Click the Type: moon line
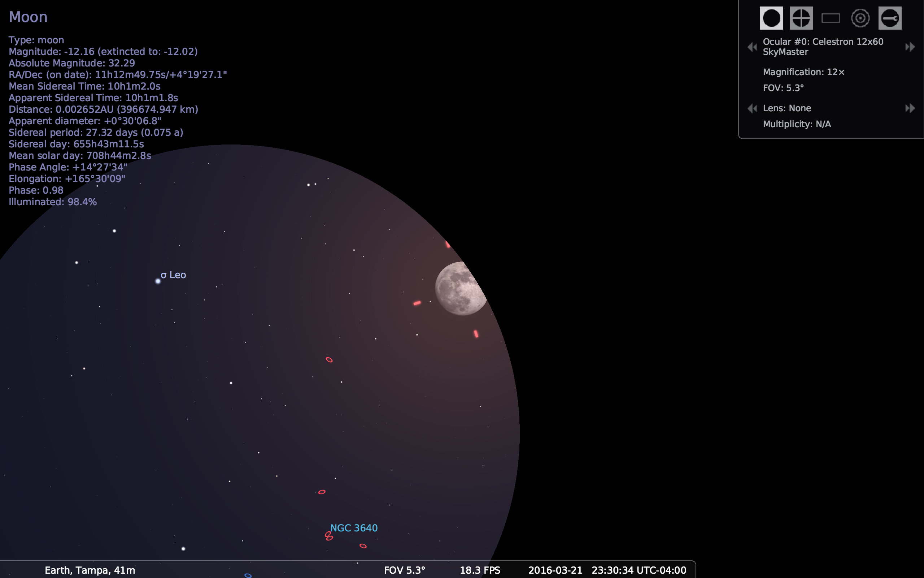Screen dimensions: 924x578 coord(36,40)
